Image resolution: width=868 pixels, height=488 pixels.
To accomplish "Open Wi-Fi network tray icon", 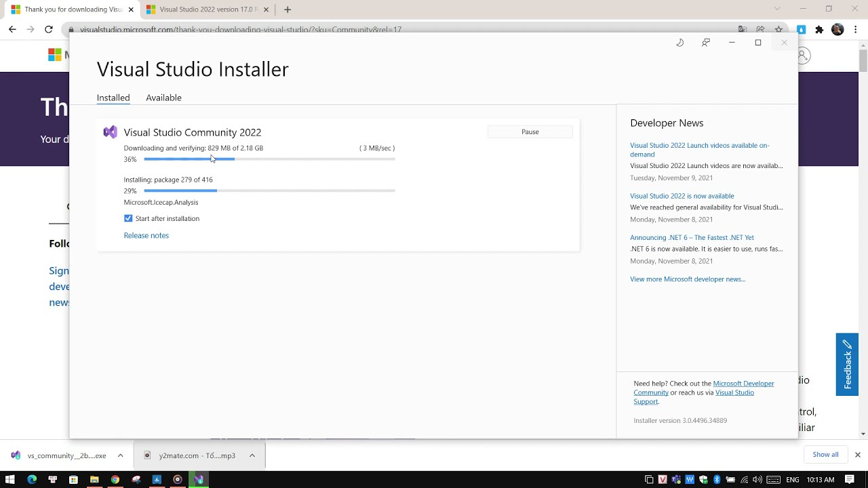I will click(x=745, y=480).
